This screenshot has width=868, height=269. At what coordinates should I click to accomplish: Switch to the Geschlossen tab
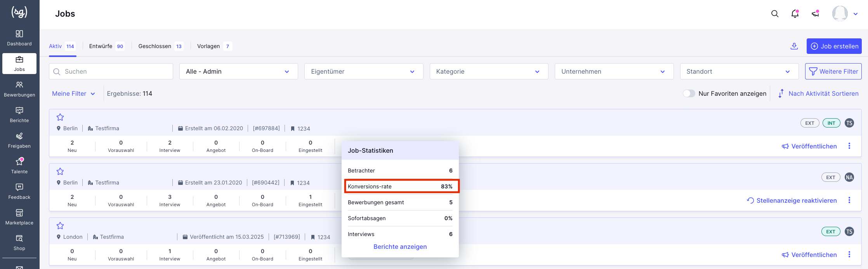(161, 46)
